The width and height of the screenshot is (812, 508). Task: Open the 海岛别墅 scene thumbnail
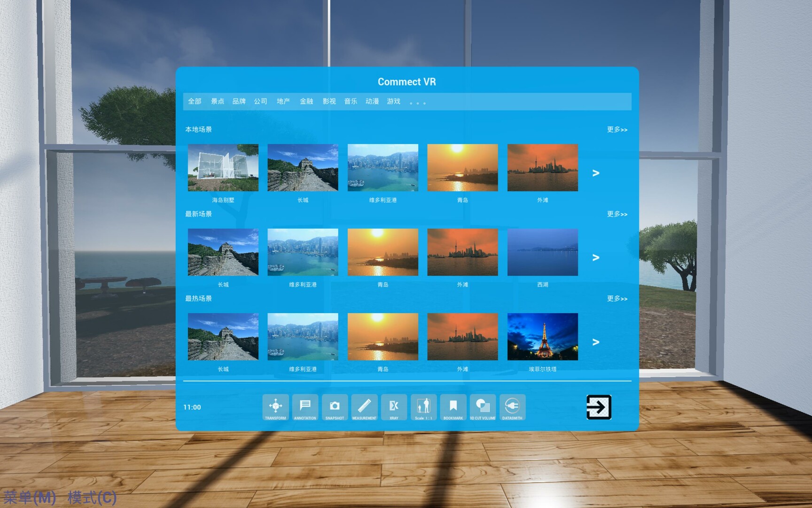(223, 167)
